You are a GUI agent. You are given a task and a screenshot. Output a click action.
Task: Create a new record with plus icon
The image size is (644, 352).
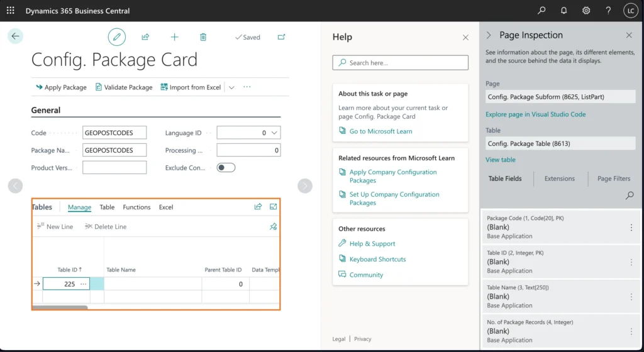175,37
